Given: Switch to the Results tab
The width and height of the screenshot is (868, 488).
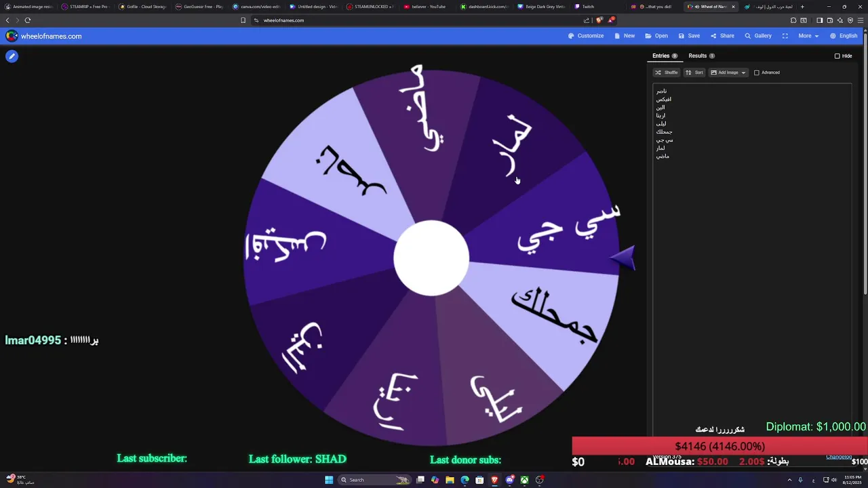Looking at the screenshot, I should pyautogui.click(x=701, y=56).
